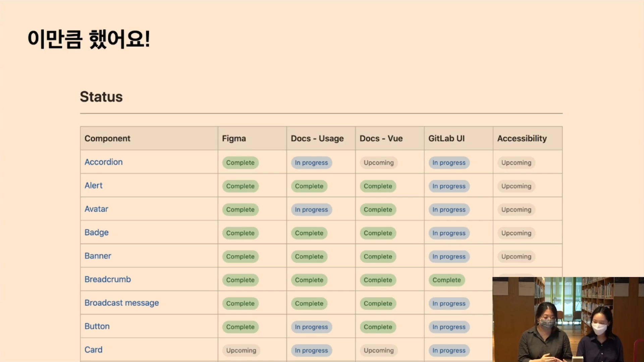Click the Breadcrumb component link
The height and width of the screenshot is (362, 644).
(107, 279)
